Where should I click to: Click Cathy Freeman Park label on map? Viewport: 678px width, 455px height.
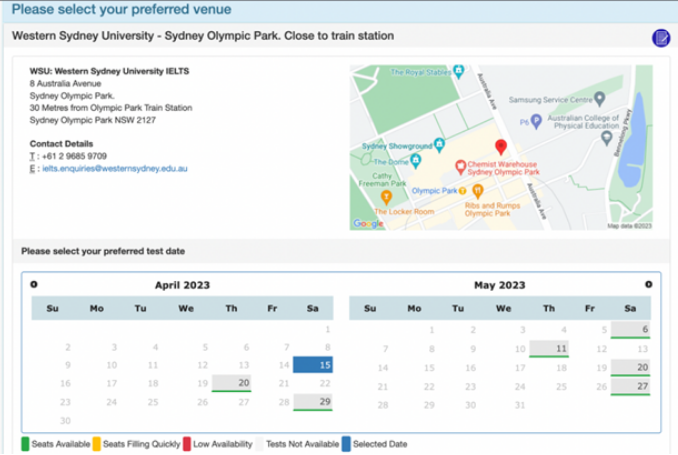(x=382, y=179)
